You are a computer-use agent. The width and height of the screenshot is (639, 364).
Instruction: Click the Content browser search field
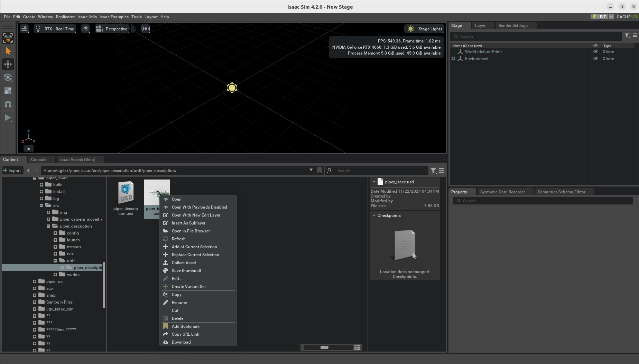pyautogui.click(x=377, y=170)
